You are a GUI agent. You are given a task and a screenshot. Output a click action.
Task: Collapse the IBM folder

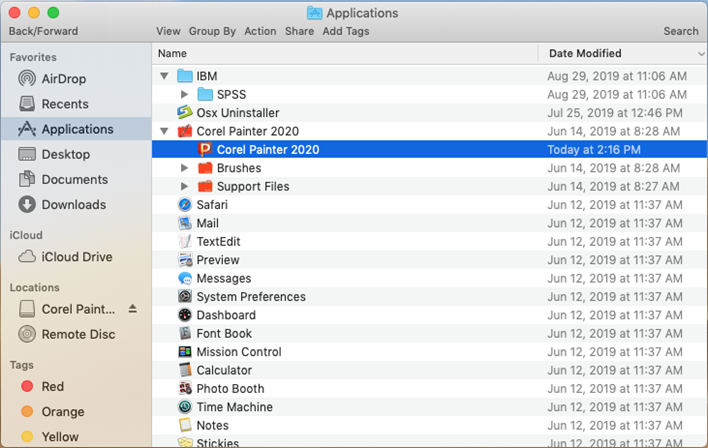(164, 76)
